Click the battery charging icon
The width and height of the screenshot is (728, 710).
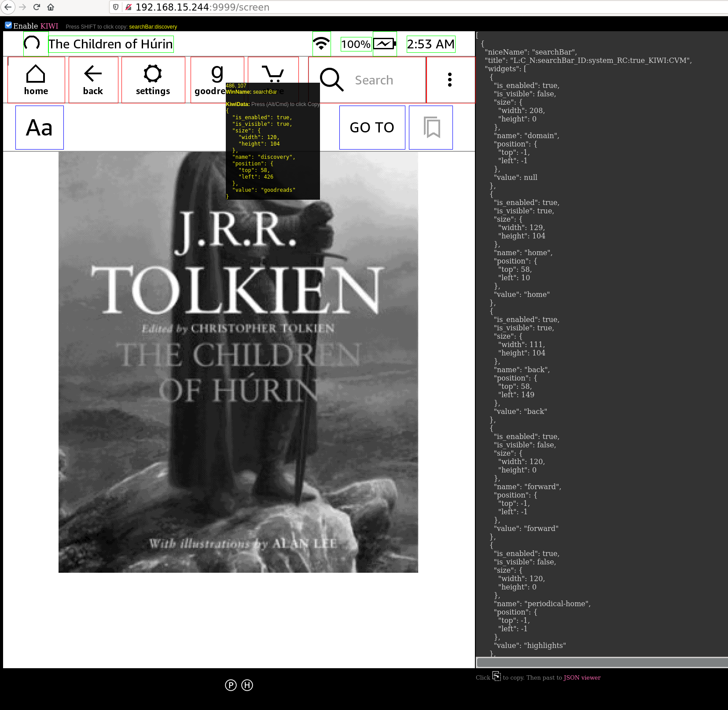click(385, 44)
